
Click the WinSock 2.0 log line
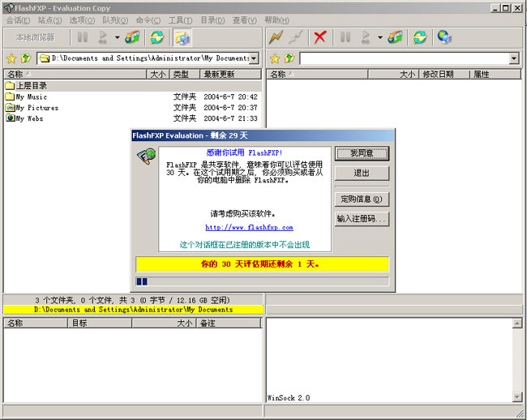289,398
